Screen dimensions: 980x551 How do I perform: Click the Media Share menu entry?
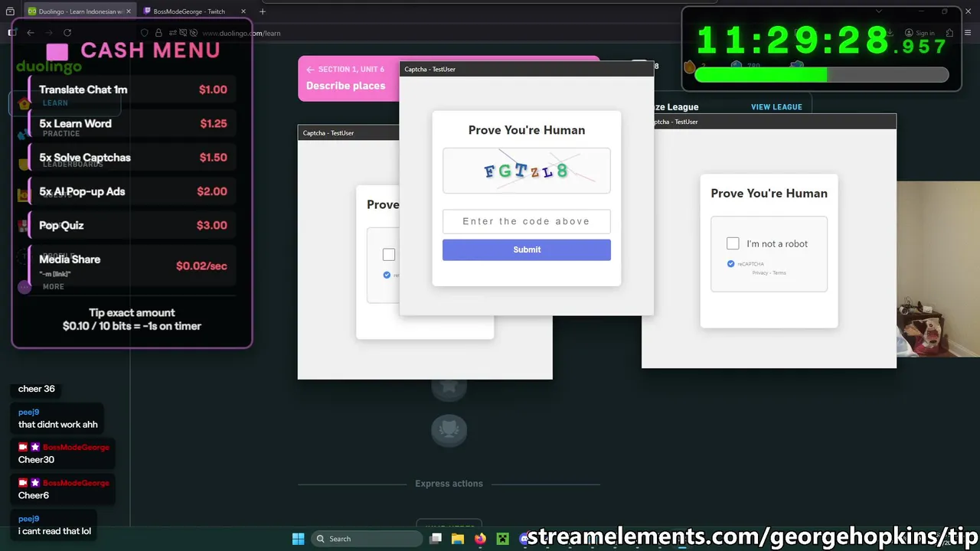[x=133, y=266]
